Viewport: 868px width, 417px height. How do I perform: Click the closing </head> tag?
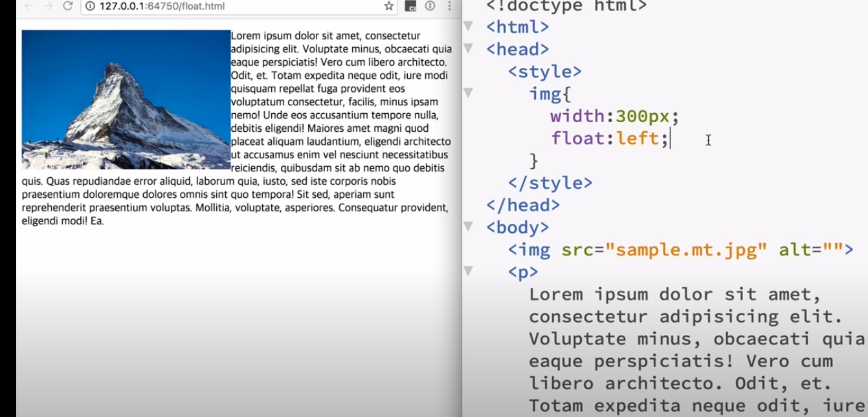click(523, 205)
